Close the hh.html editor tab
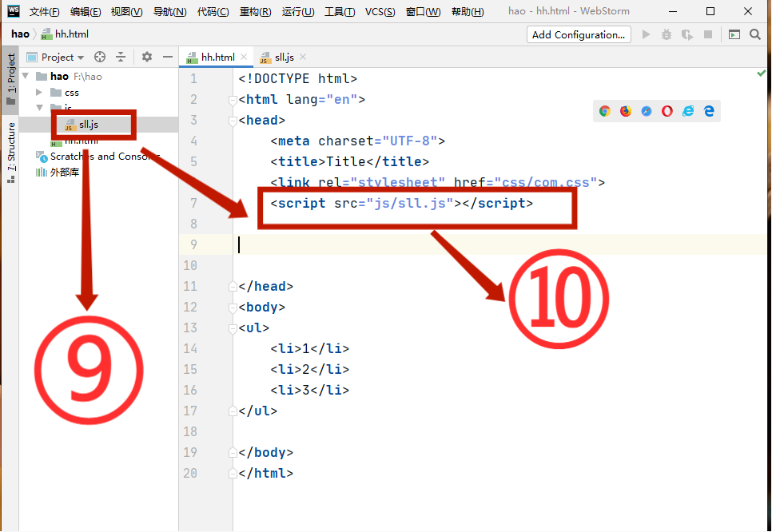The image size is (772, 532). (244, 57)
